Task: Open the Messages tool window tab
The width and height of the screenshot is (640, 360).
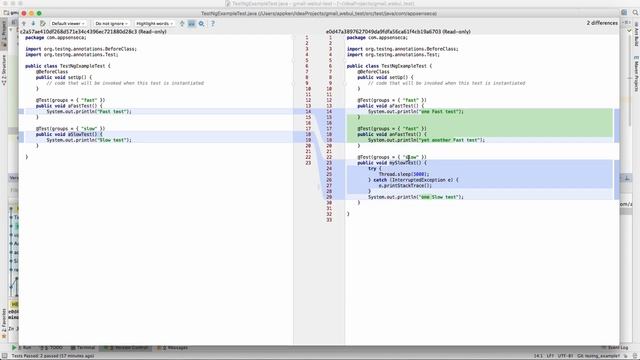Action: [x=173, y=348]
